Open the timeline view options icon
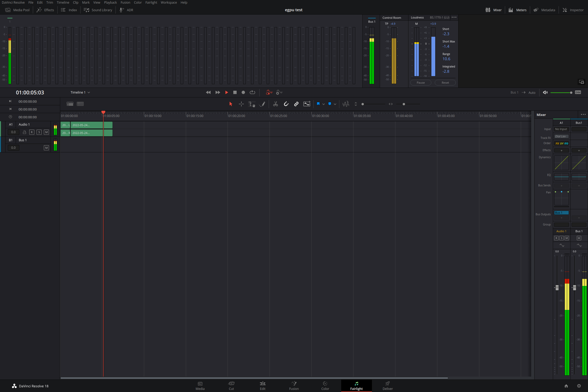This screenshot has width=588, height=392. (70, 104)
